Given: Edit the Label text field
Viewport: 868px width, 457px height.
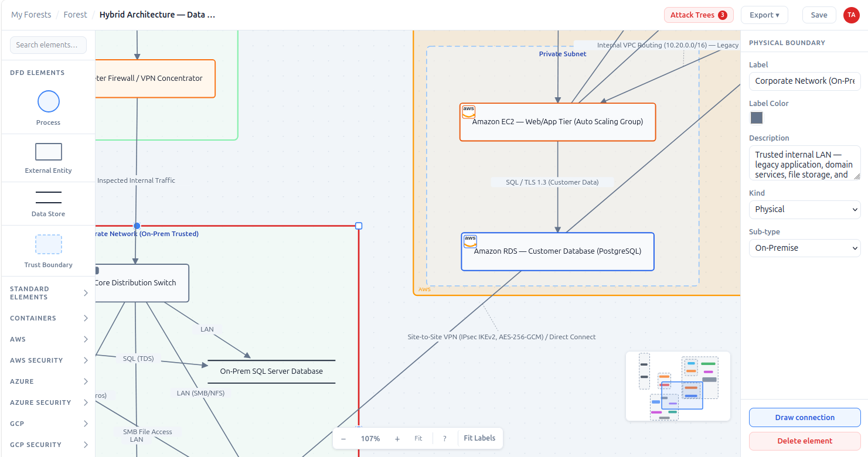Looking at the screenshot, I should click(x=805, y=81).
